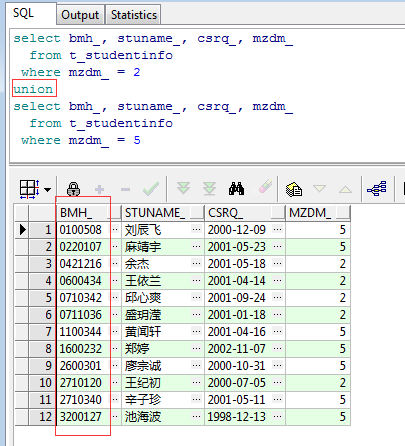This screenshot has height=446, width=405.
Task: Click the CSRQ_ column header
Action: (238, 213)
